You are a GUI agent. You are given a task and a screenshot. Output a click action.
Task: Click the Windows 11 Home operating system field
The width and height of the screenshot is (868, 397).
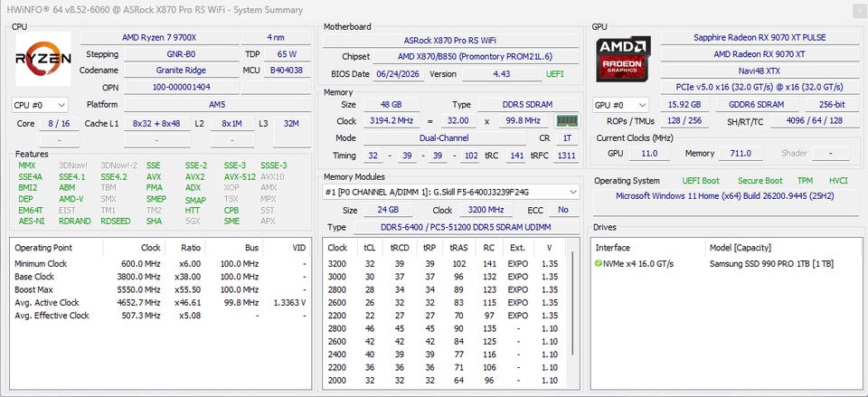(725, 196)
